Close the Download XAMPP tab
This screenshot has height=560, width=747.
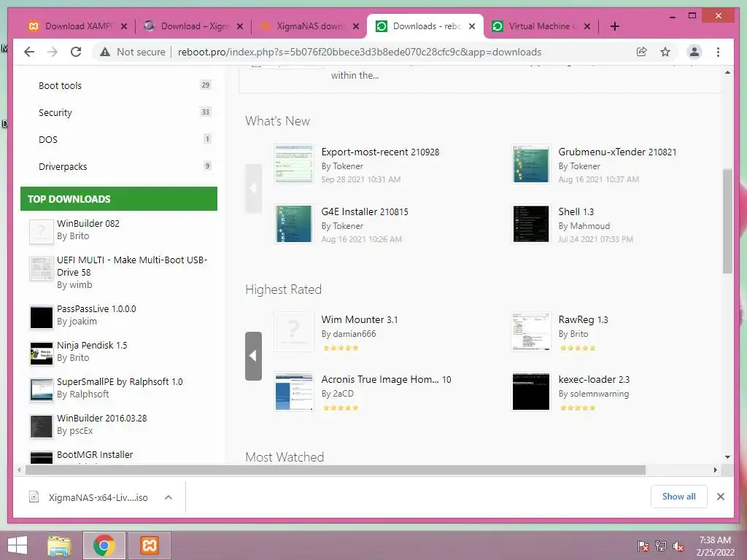coord(124,26)
